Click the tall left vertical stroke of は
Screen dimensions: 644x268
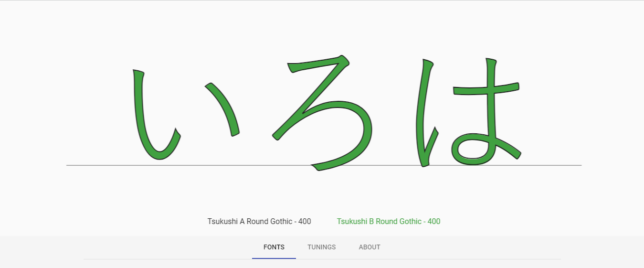pos(422,110)
